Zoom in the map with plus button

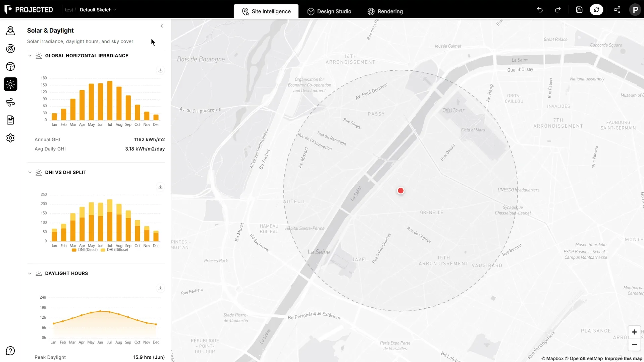(634, 332)
